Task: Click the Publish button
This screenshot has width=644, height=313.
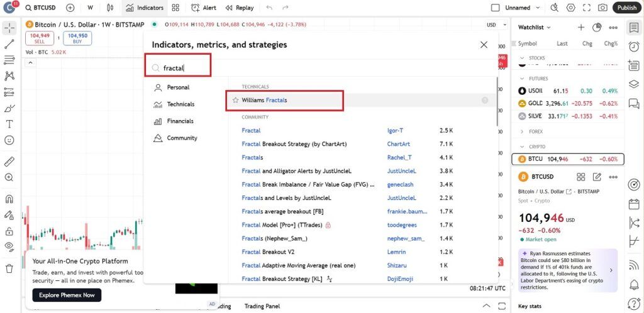Action: pos(626,8)
